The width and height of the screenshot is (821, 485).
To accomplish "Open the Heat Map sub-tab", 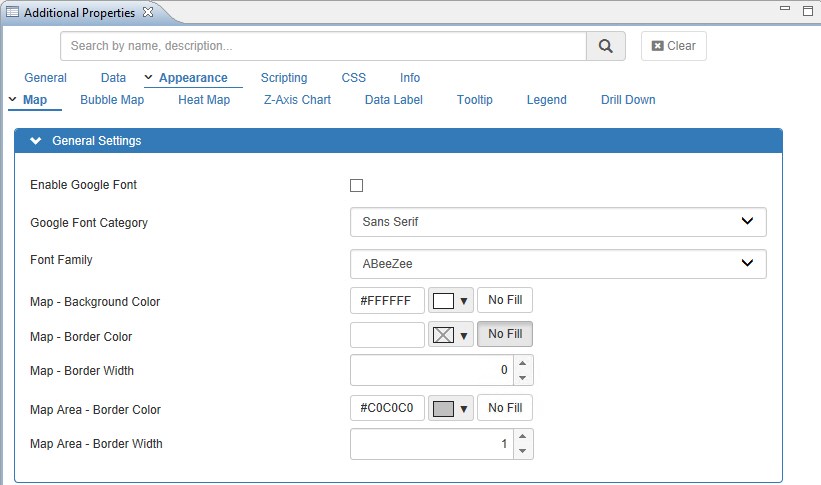I will [x=204, y=100].
